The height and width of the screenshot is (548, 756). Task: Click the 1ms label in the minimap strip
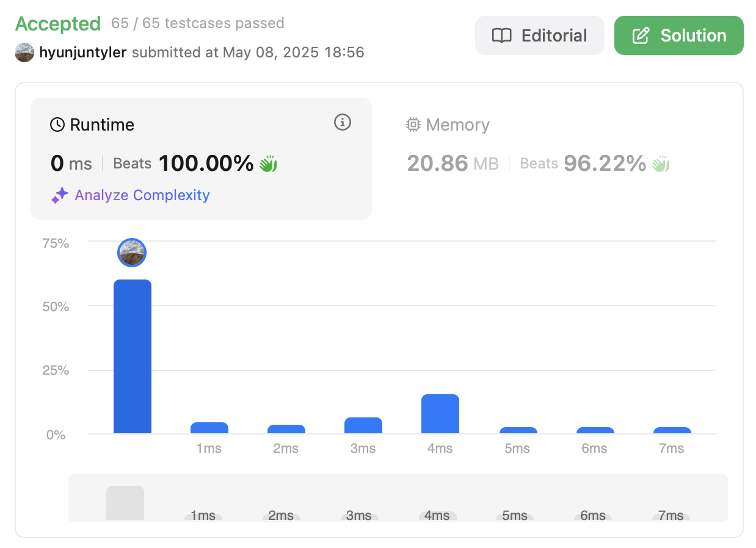coord(203,516)
